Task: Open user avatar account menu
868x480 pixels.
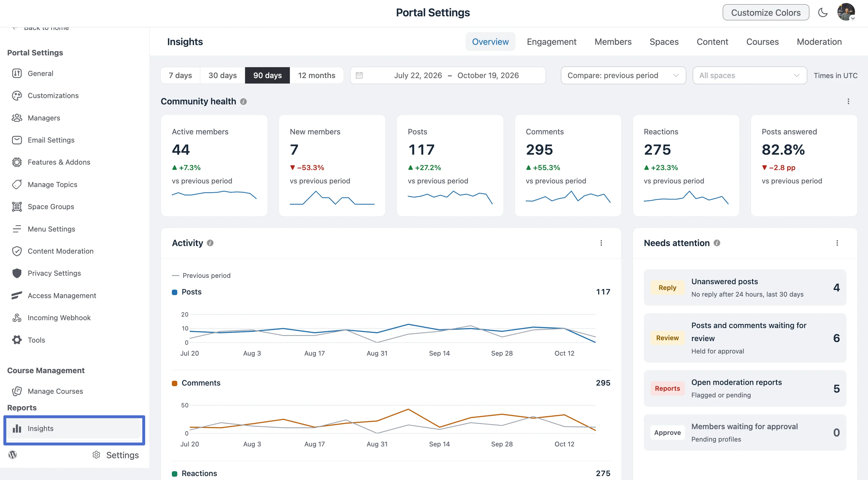Action: [x=846, y=12]
